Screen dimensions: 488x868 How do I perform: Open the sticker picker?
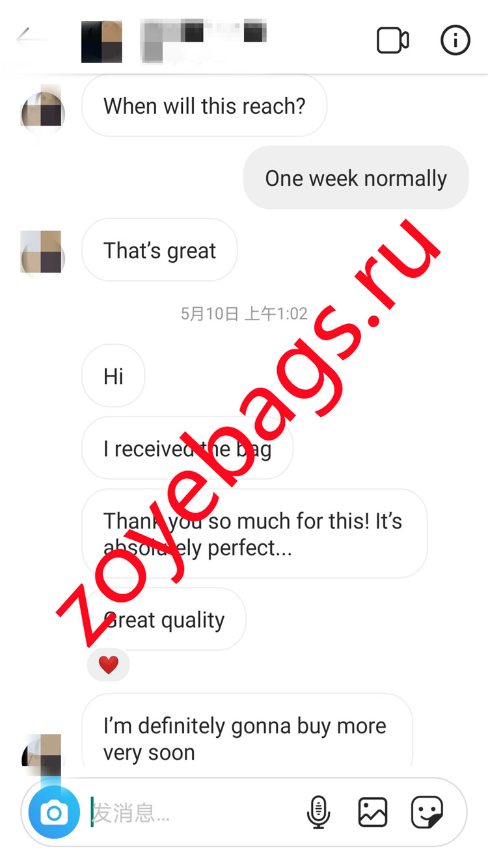[x=427, y=812]
